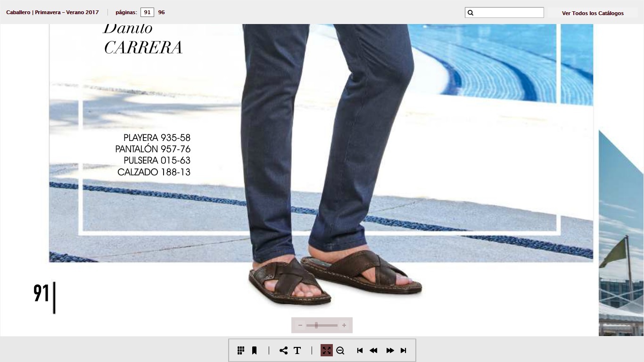Viewport: 644px width, 362px height.
Task: Toggle fullscreen mode
Action: tap(326, 350)
